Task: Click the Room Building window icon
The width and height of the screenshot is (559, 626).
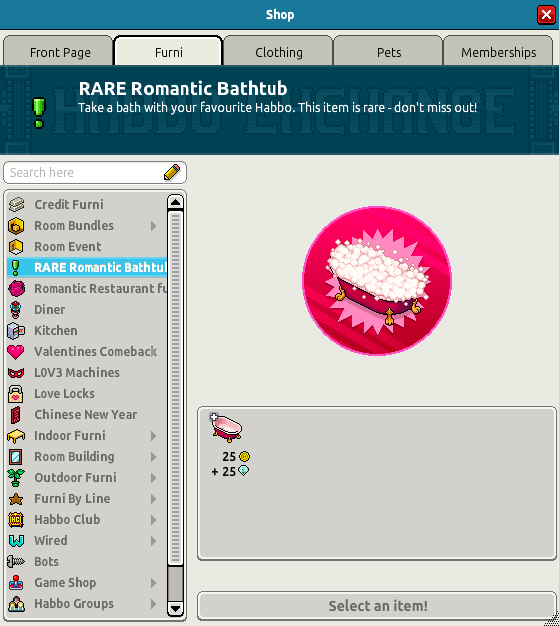Action: click(x=16, y=457)
